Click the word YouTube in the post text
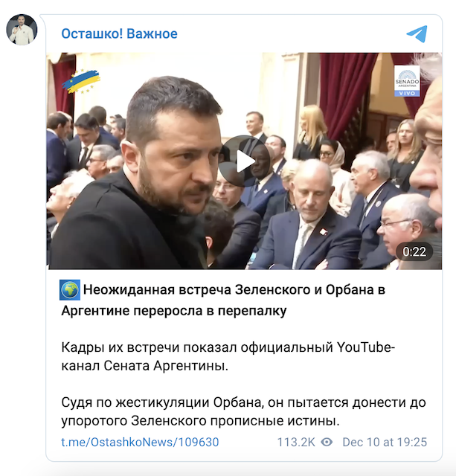456x476 pixels. pos(365,347)
